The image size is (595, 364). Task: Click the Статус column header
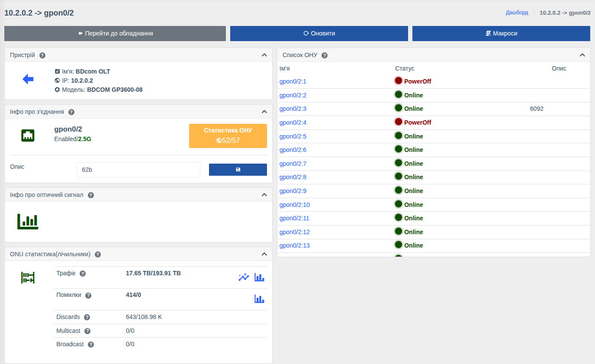[x=405, y=68]
